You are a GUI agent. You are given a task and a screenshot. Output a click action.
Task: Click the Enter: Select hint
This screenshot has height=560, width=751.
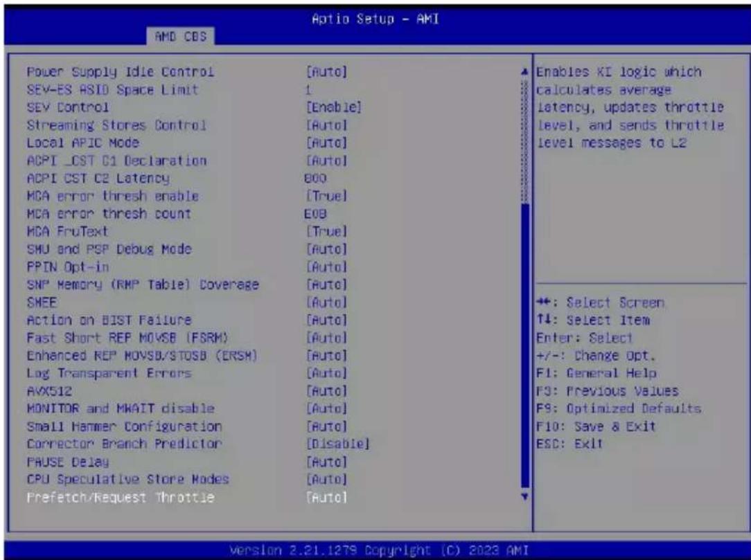click(584, 337)
